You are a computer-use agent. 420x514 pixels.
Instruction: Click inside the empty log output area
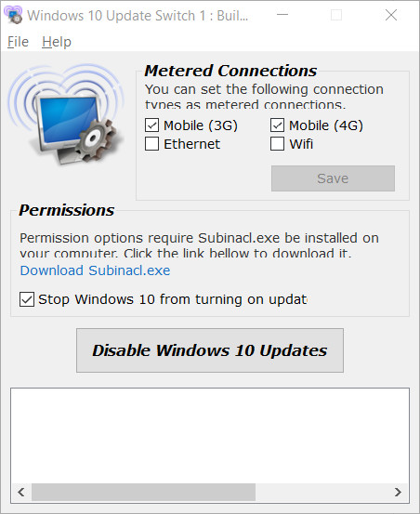click(x=210, y=435)
